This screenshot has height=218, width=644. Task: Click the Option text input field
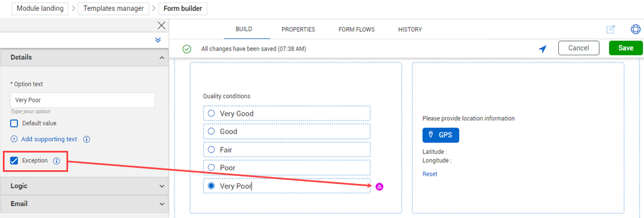82,100
